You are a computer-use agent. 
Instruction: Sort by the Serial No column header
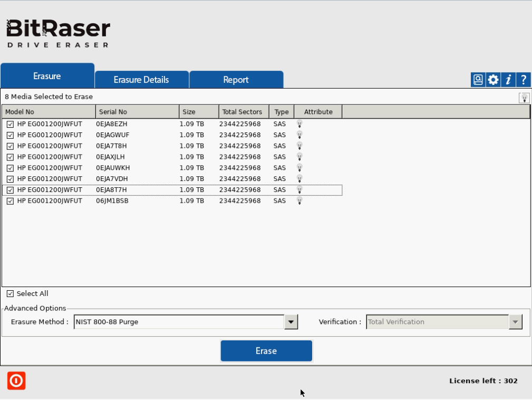pos(138,112)
